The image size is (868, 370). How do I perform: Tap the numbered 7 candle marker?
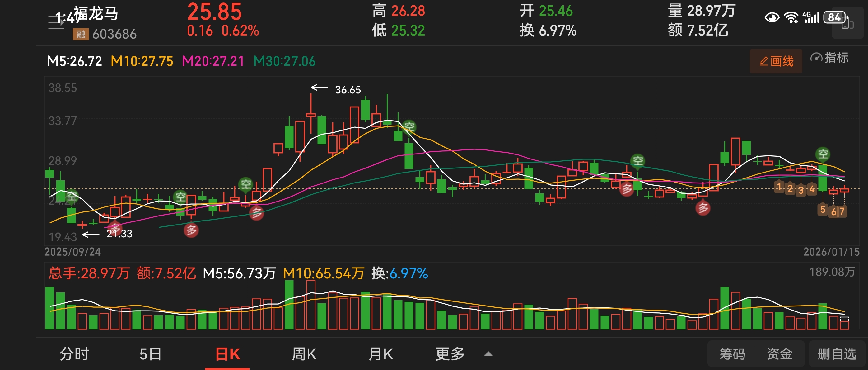[842, 211]
